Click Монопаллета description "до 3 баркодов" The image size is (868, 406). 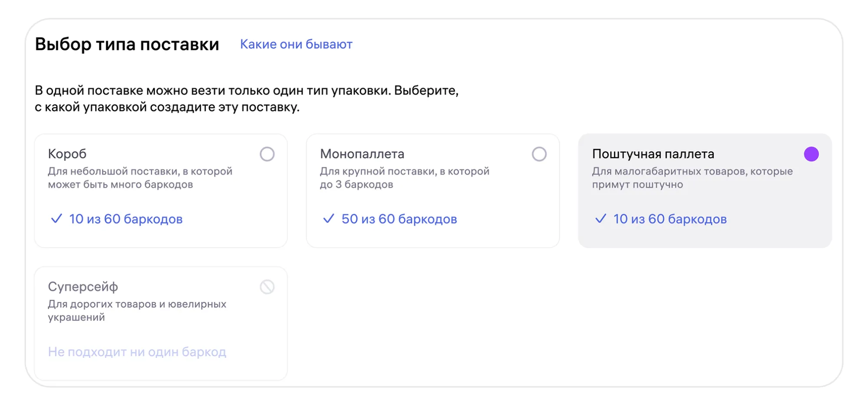coord(356,185)
